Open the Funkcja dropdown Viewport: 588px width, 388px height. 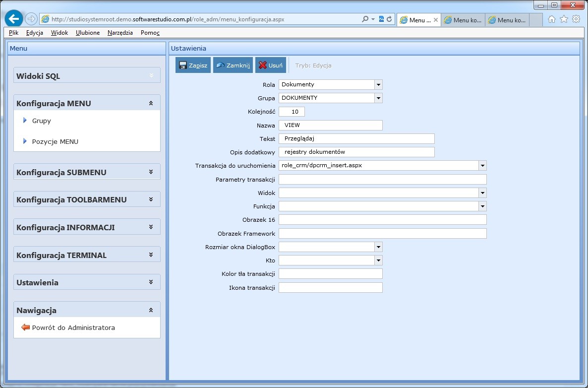click(x=482, y=206)
